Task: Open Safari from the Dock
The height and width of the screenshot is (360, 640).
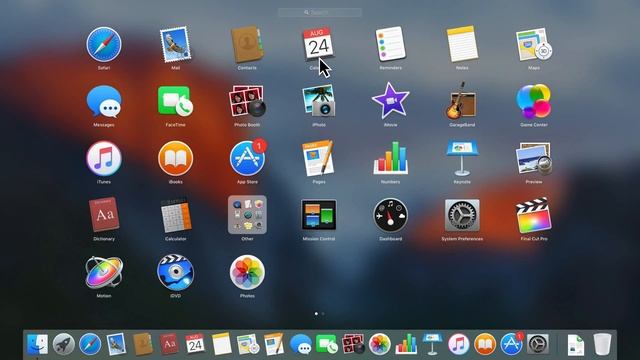Action: pos(90,344)
